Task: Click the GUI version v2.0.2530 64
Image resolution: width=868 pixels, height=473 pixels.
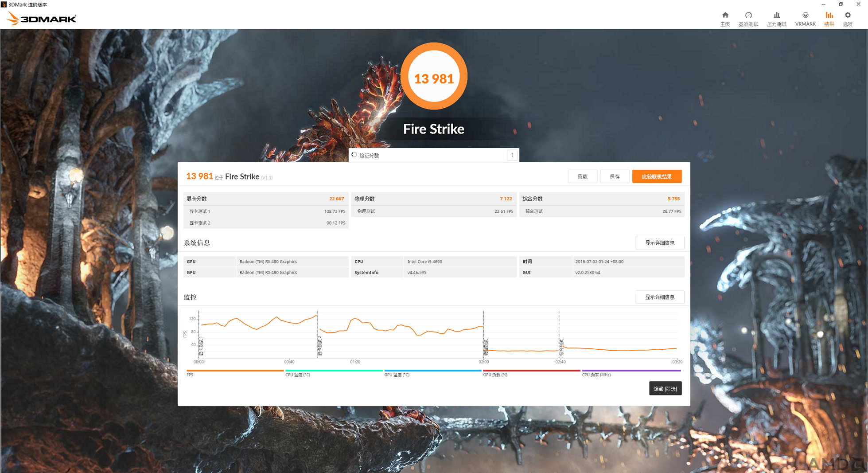Action: coord(588,273)
